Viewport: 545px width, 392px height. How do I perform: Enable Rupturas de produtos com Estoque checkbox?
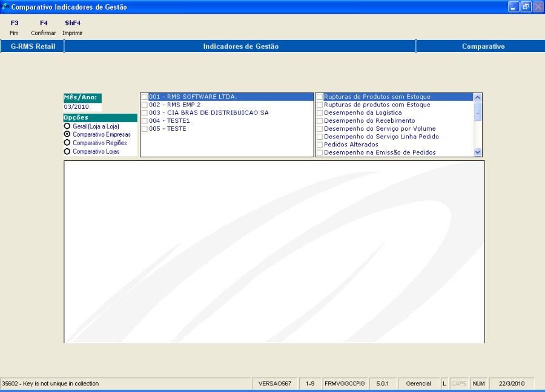coord(320,105)
